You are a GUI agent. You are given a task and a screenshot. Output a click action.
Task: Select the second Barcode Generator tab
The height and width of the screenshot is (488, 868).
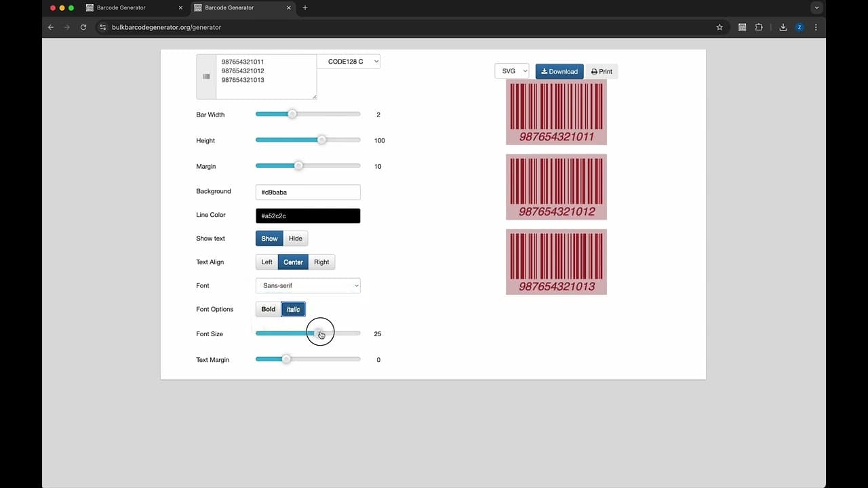pyautogui.click(x=242, y=7)
